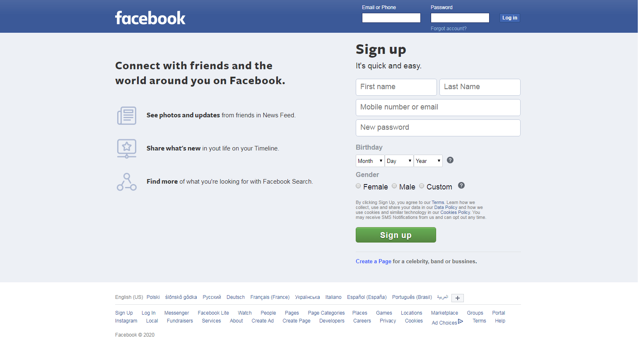Select the Male gender option
The width and height of the screenshot is (644, 342).
click(x=394, y=186)
